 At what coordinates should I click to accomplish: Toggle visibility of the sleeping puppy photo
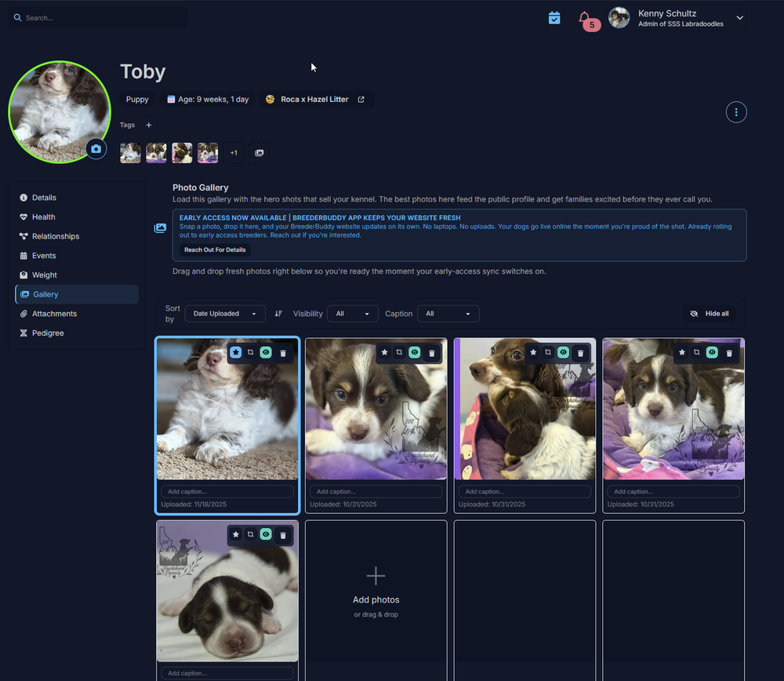266,534
